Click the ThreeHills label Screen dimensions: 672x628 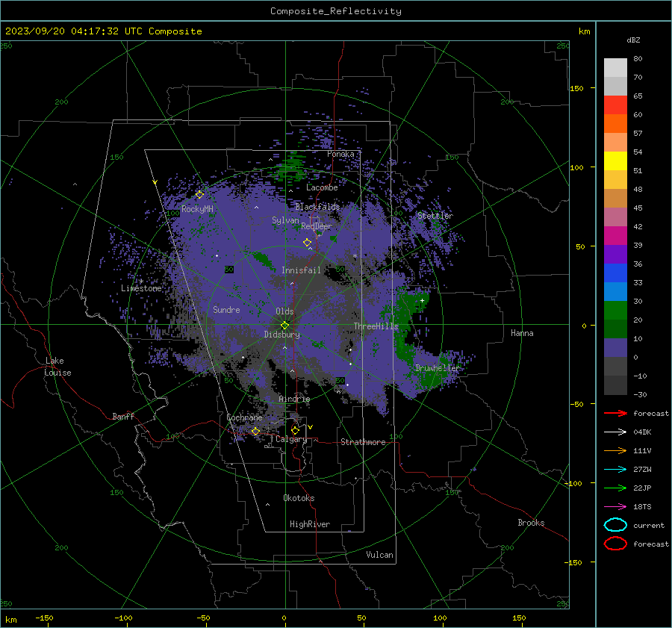[x=376, y=326]
